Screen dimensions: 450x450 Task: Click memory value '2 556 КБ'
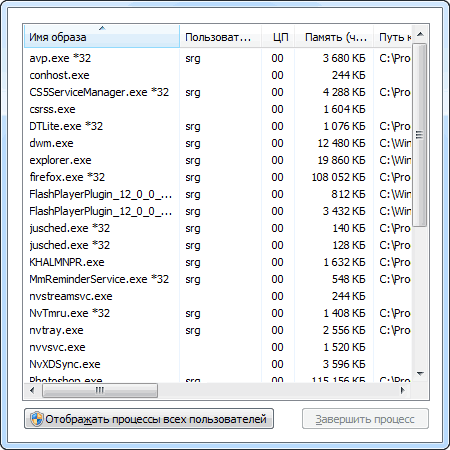click(x=344, y=330)
